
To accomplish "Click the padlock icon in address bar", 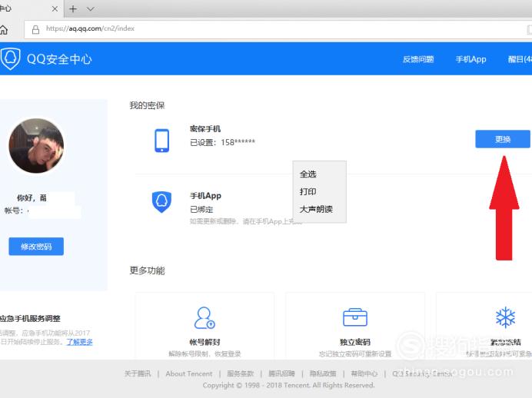I will [35, 30].
